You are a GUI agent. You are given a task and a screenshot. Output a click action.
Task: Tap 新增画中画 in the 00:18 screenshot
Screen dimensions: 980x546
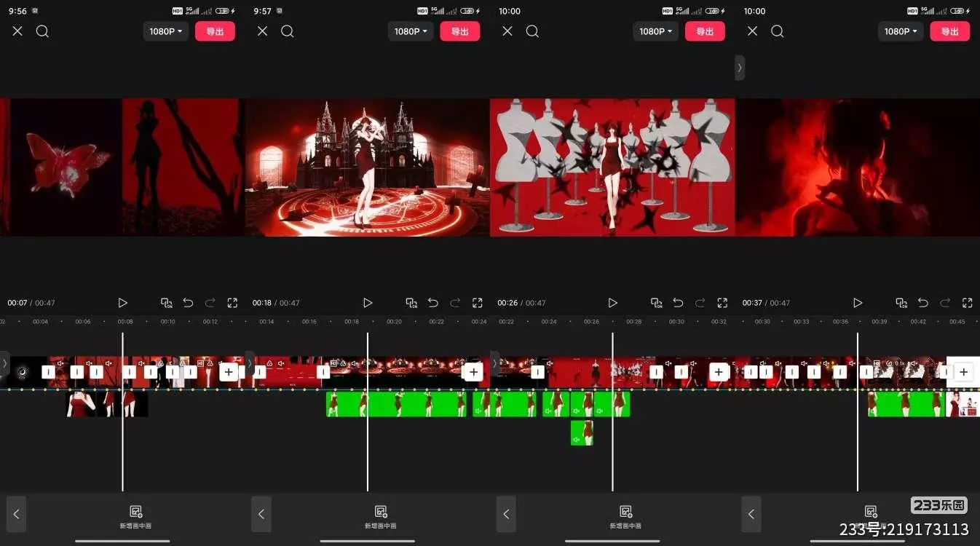point(381,517)
